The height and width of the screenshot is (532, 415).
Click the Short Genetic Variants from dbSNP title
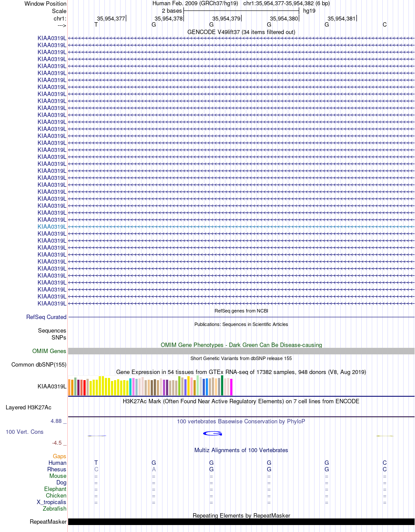point(241,359)
